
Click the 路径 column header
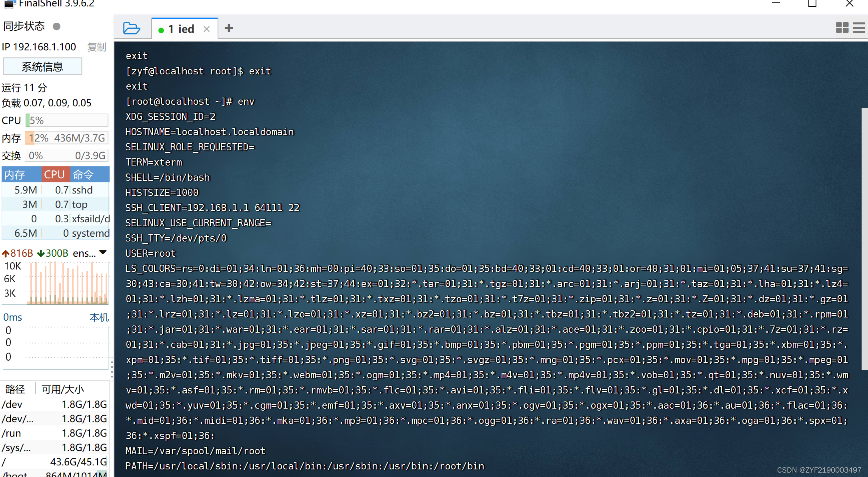tap(16, 389)
